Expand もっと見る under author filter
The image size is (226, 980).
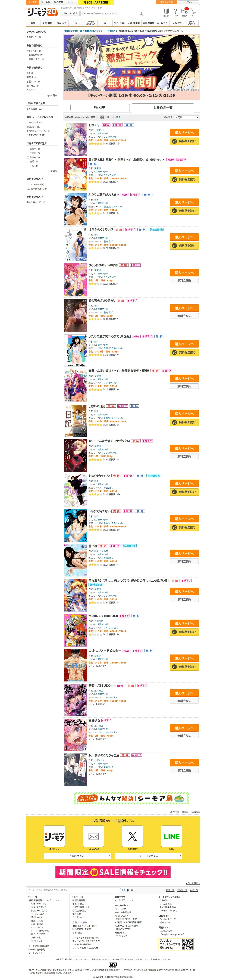click(52, 95)
